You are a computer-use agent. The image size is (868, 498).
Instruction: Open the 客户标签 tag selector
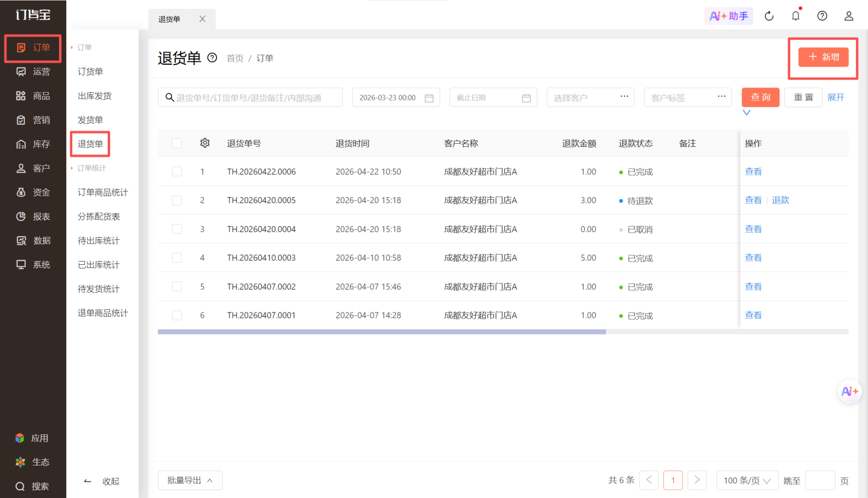[x=688, y=97]
